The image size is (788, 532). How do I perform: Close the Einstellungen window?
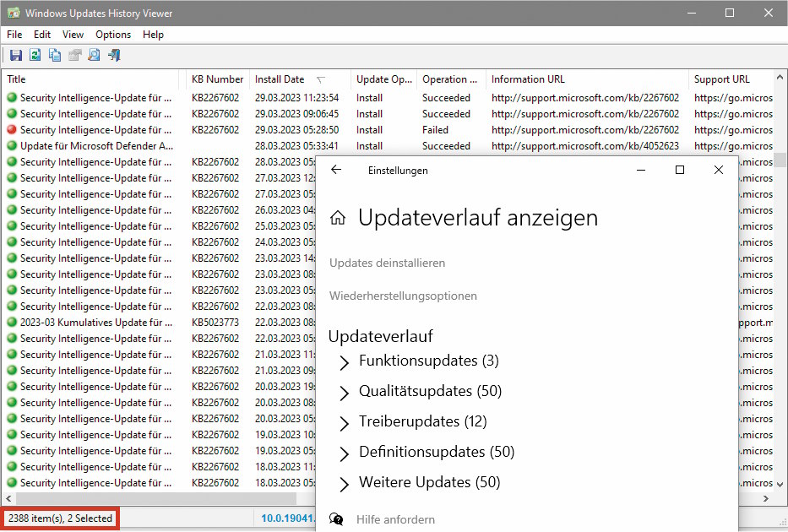[719, 170]
